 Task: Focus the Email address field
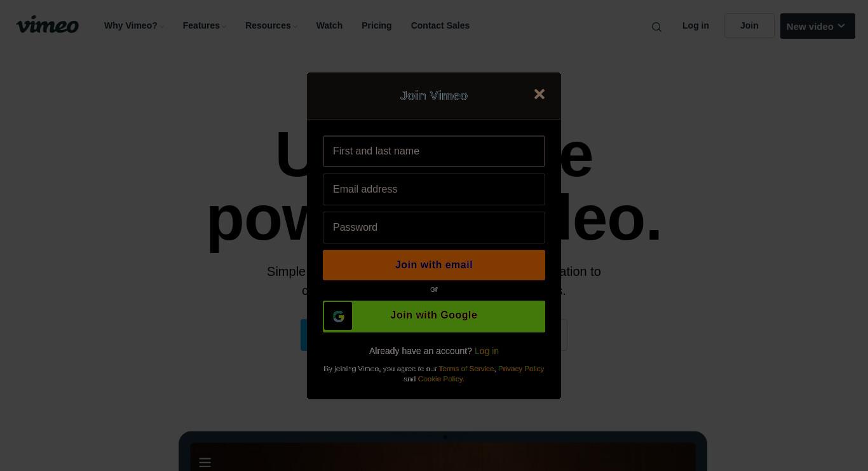(x=434, y=189)
